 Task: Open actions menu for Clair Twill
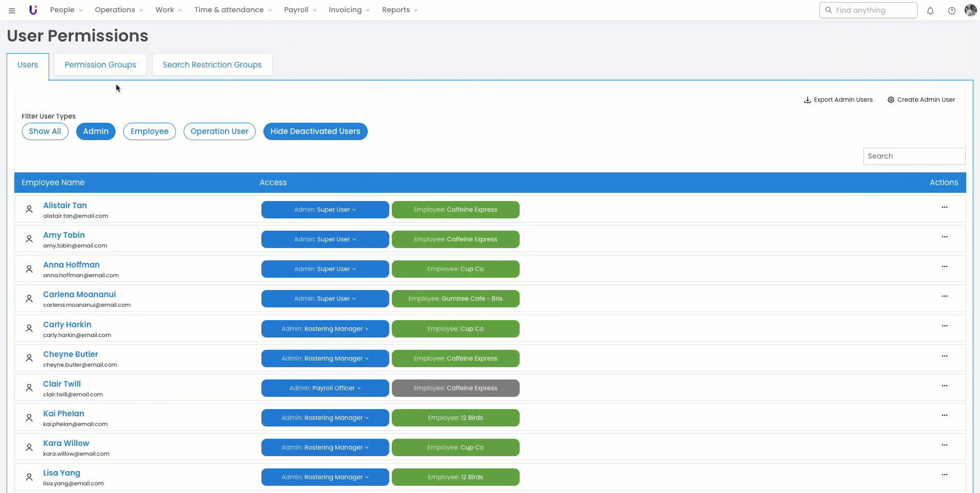point(944,386)
